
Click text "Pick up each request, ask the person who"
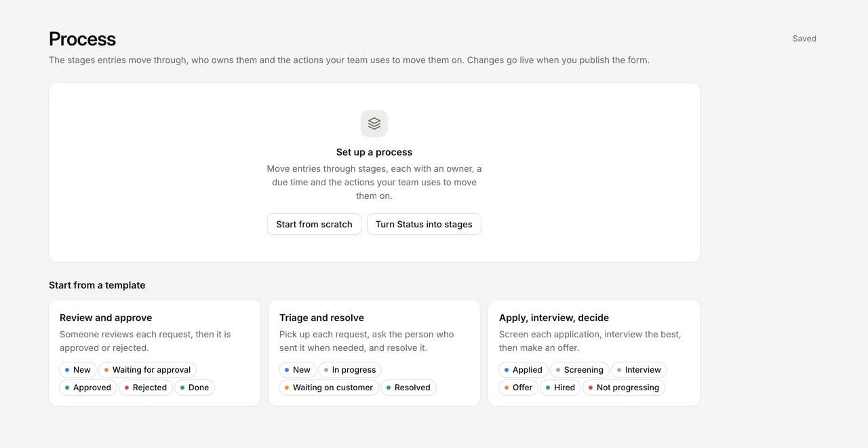click(x=367, y=334)
